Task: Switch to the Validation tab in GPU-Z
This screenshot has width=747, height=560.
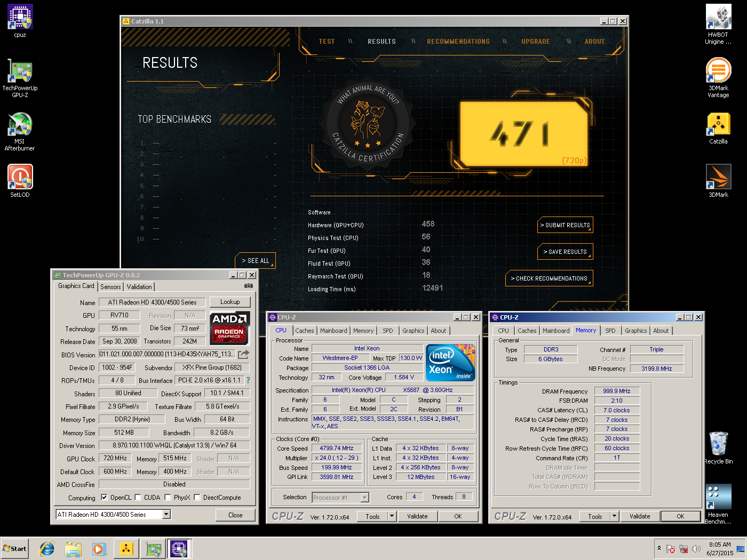Action: [139, 287]
